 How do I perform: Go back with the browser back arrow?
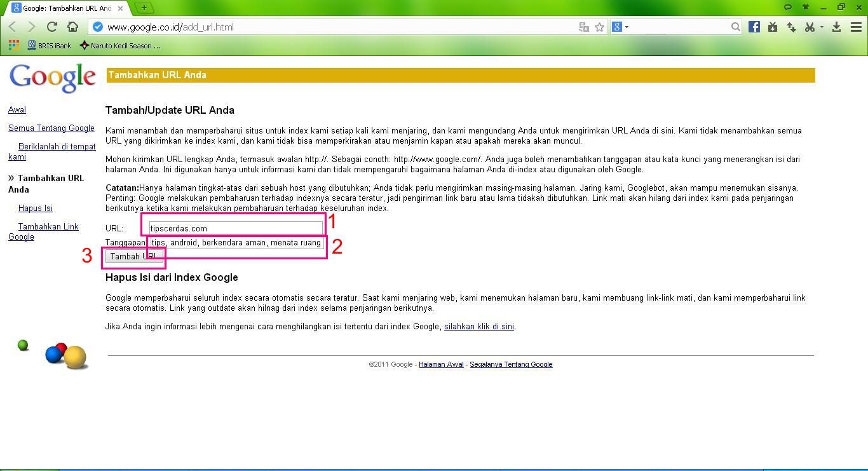coord(13,27)
